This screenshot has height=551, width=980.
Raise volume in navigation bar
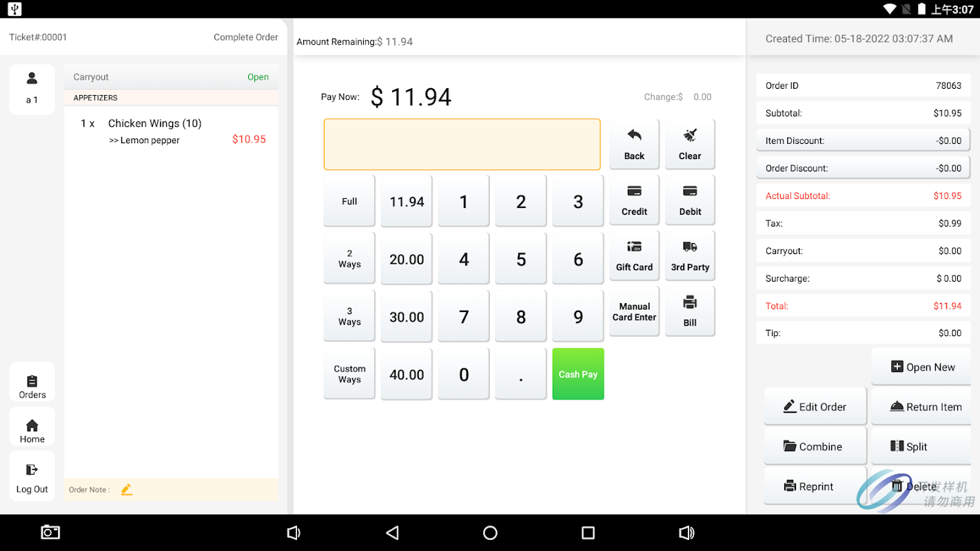[686, 532]
